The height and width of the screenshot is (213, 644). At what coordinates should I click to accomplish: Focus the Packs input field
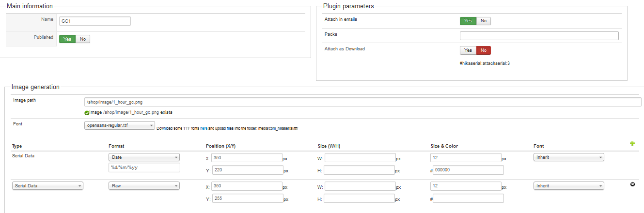(539, 36)
